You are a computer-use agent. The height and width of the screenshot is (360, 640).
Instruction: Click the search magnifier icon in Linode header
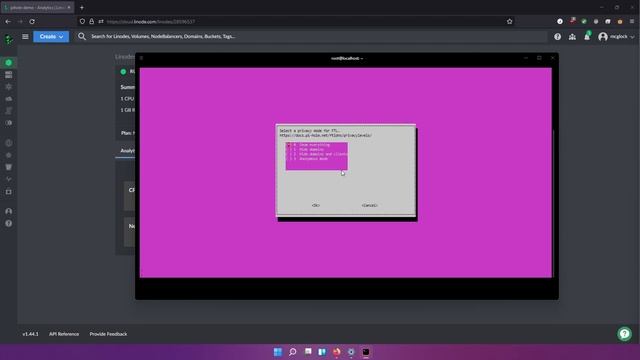(x=82, y=36)
